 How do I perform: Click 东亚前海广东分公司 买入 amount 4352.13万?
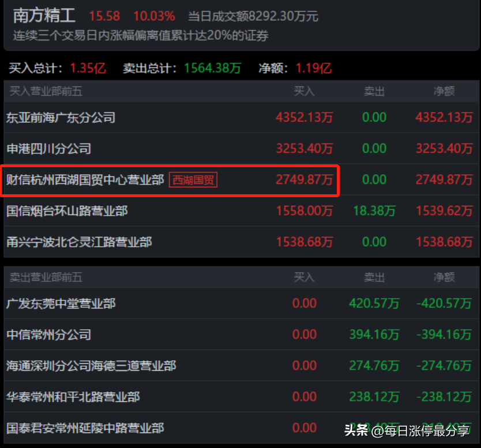coord(305,118)
